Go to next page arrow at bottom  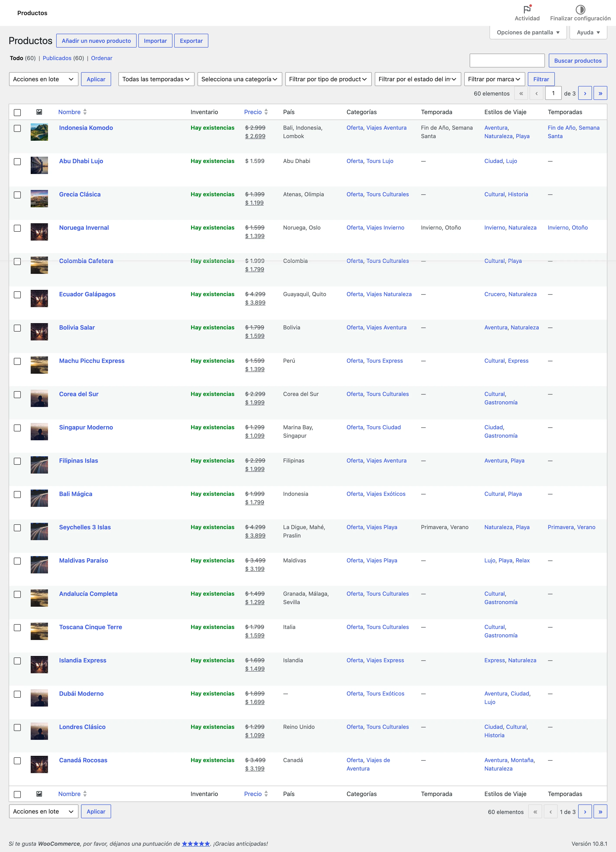[585, 811]
